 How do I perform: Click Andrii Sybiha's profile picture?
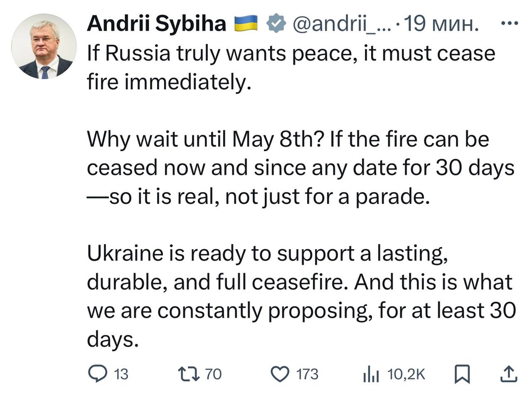(x=44, y=44)
